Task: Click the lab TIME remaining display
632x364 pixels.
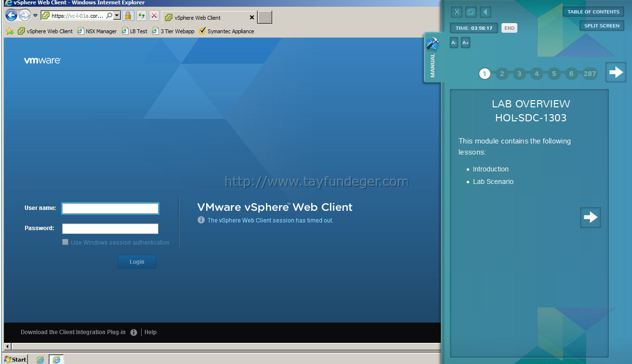Action: pyautogui.click(x=474, y=28)
